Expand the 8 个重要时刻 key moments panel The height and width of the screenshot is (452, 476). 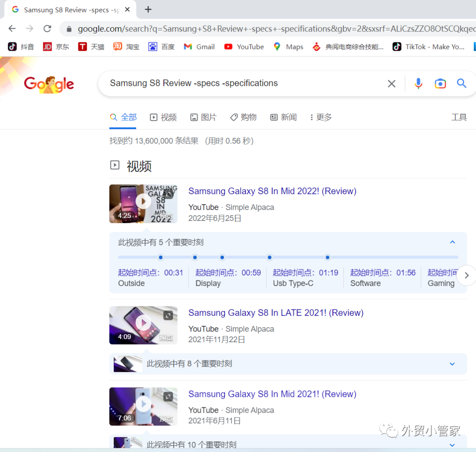tap(452, 364)
